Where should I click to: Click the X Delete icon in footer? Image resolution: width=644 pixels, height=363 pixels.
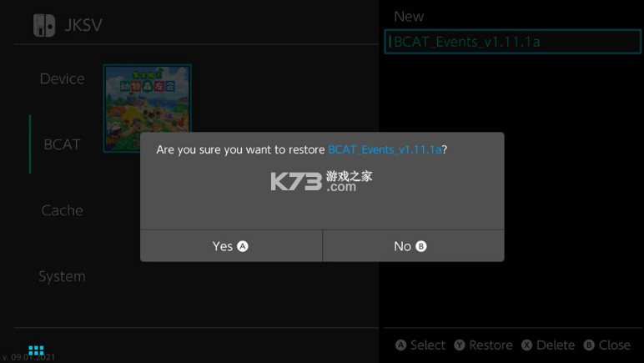(527, 345)
